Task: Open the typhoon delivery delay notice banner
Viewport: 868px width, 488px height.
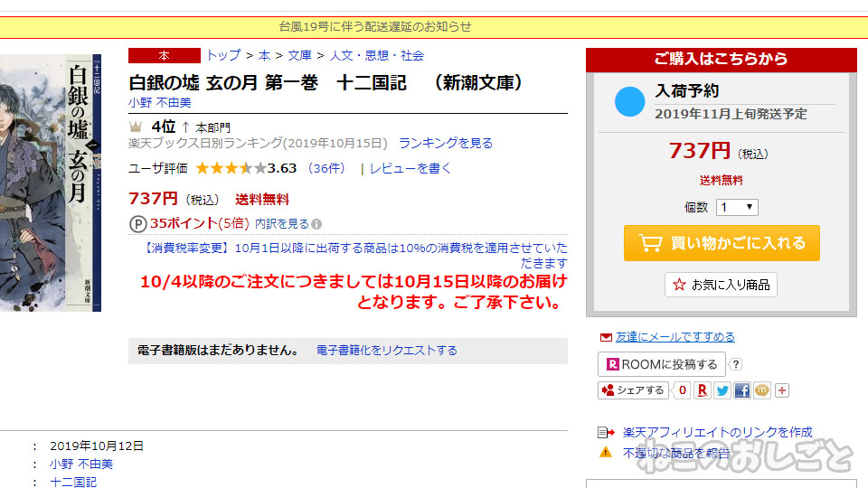Action: (374, 26)
